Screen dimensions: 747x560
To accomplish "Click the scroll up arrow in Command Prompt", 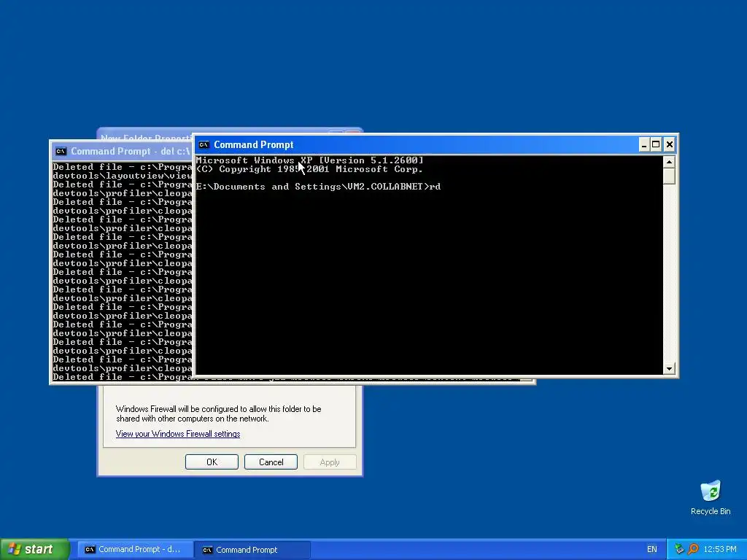I will (x=669, y=162).
